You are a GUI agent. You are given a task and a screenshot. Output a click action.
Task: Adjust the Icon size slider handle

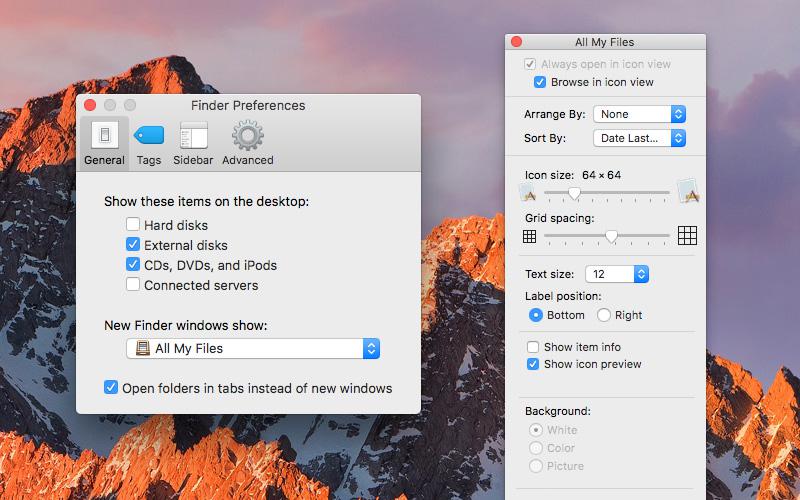pos(574,193)
